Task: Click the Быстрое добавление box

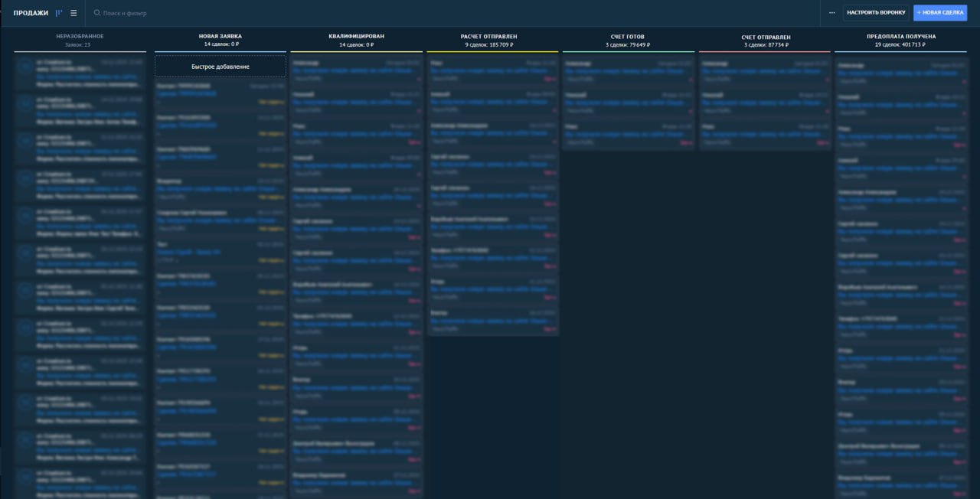Action: click(x=220, y=67)
